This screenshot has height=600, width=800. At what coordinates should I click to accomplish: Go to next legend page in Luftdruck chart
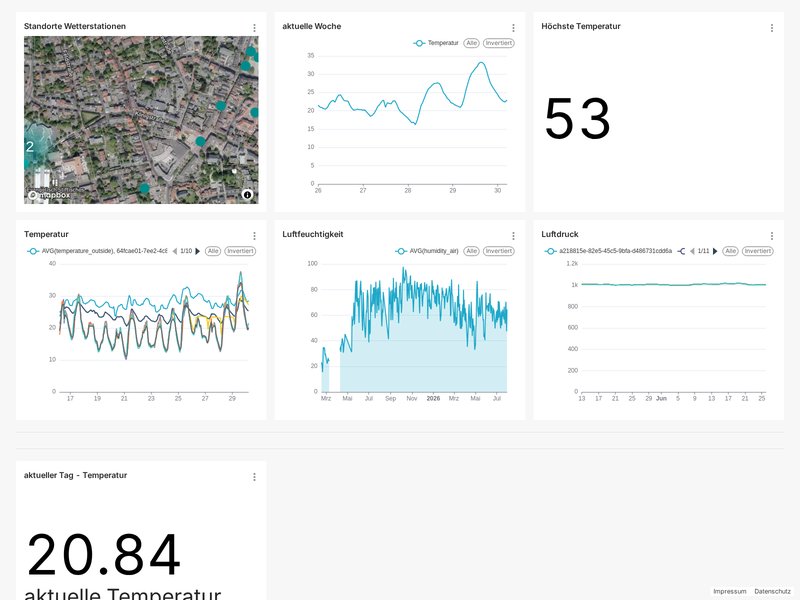715,251
